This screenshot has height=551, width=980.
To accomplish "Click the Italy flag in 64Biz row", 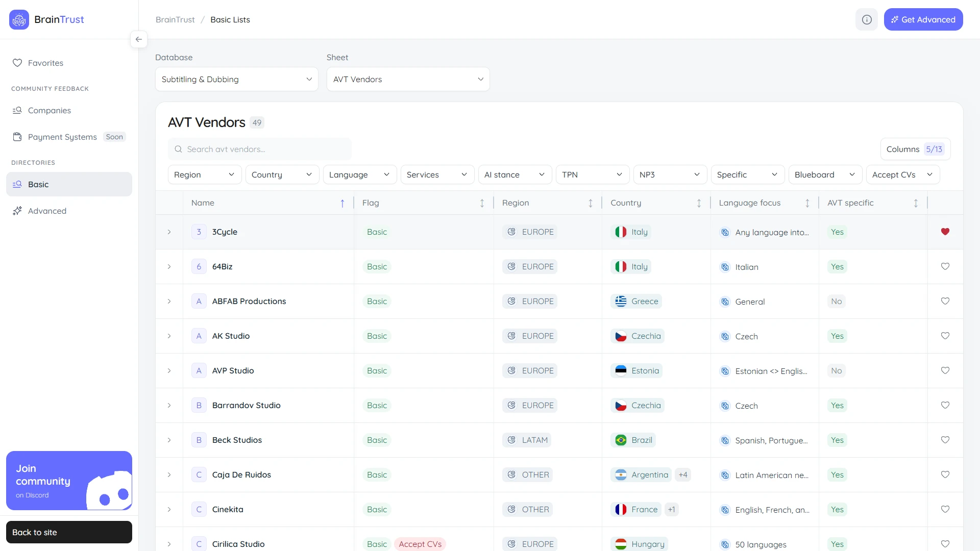I will [x=621, y=266].
